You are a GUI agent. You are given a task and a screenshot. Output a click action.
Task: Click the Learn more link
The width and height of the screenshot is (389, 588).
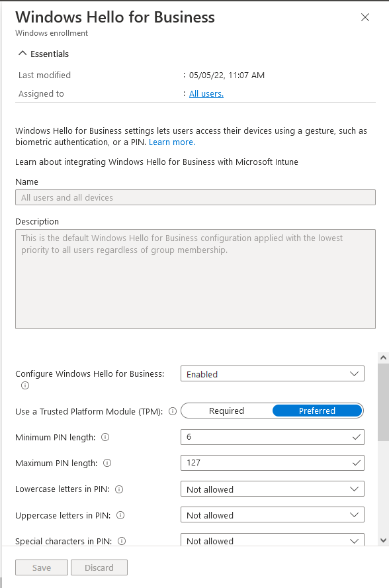173,142
